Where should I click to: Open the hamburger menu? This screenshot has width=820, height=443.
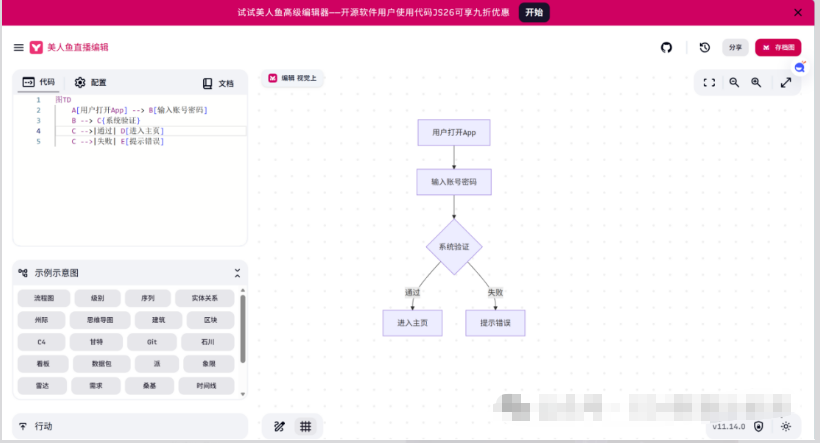pos(18,48)
